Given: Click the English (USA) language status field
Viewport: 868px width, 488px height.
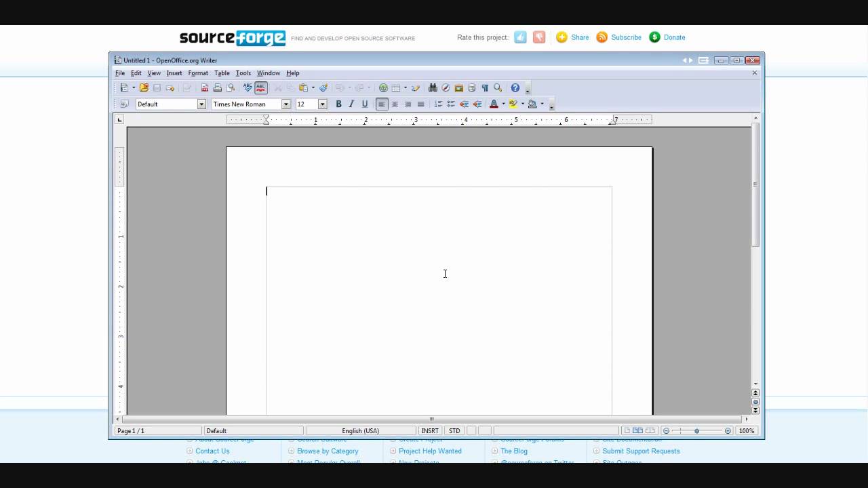Looking at the screenshot, I should 360,431.
